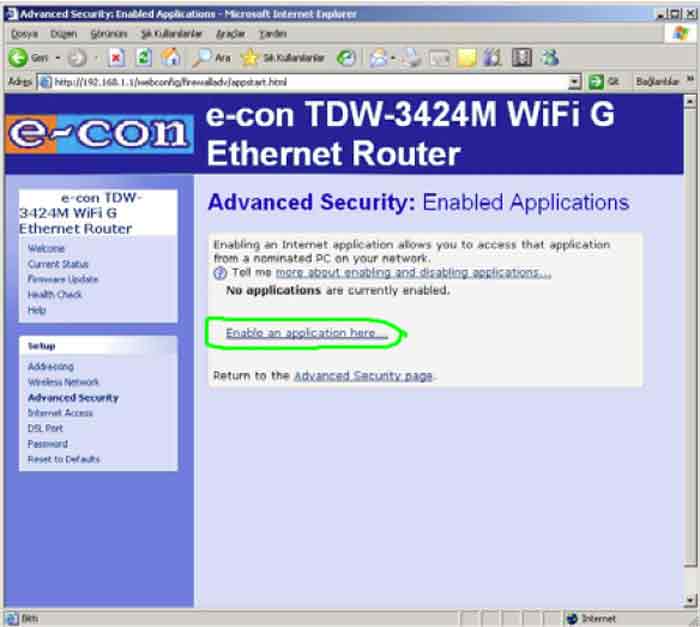Return via Advanced Security page link
Screen dimensions: 700x627
pos(363,376)
